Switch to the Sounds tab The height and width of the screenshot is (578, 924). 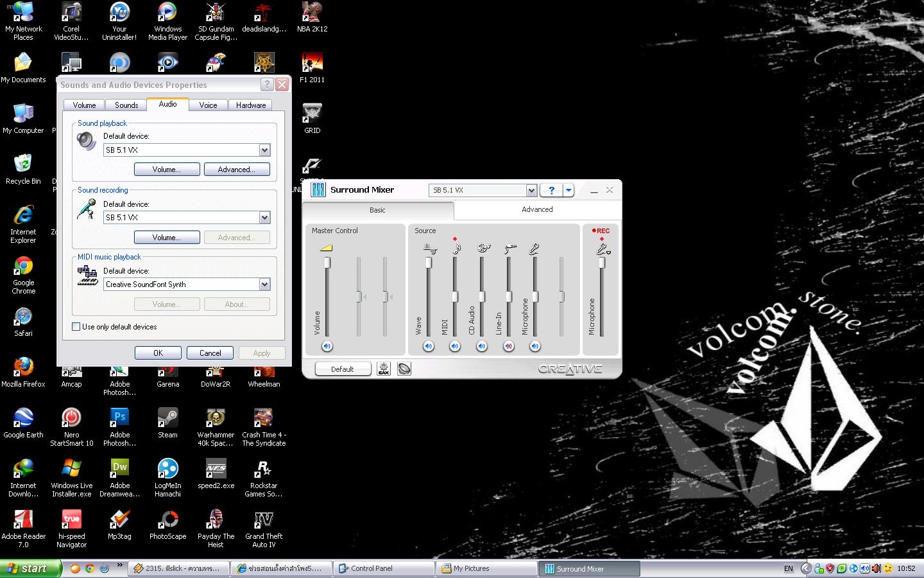point(126,105)
